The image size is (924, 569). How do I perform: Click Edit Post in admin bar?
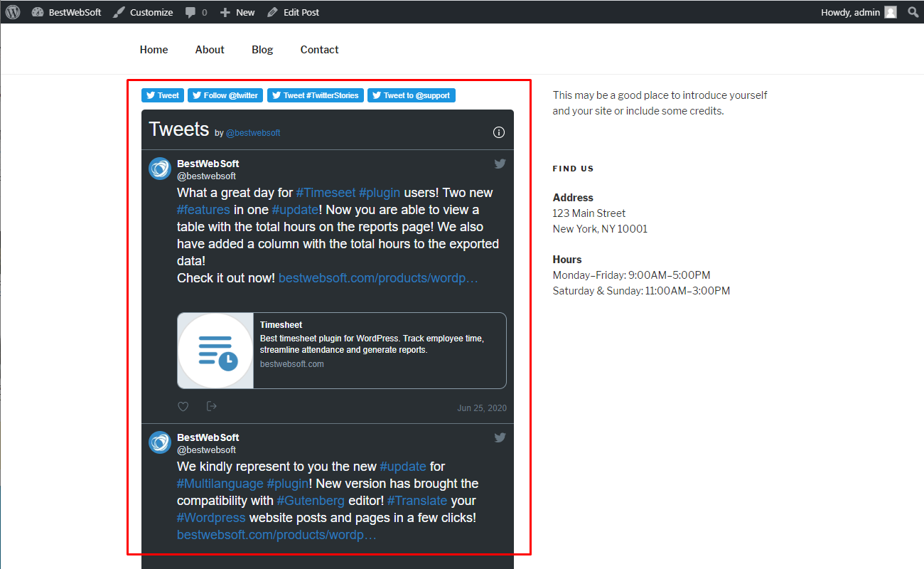click(x=293, y=12)
